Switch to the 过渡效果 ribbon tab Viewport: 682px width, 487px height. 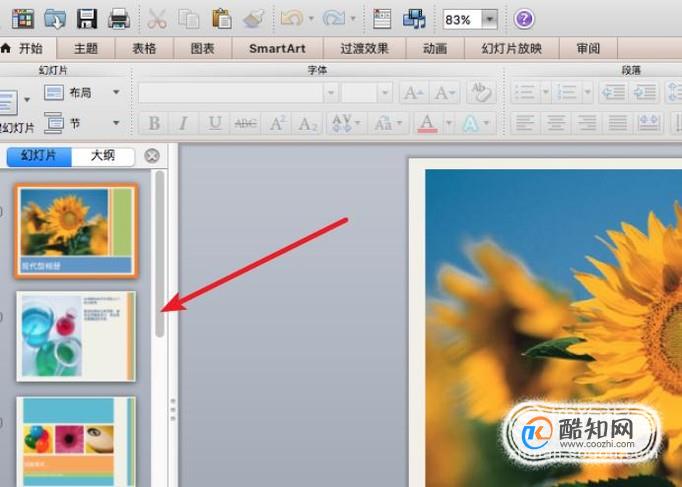[364, 48]
